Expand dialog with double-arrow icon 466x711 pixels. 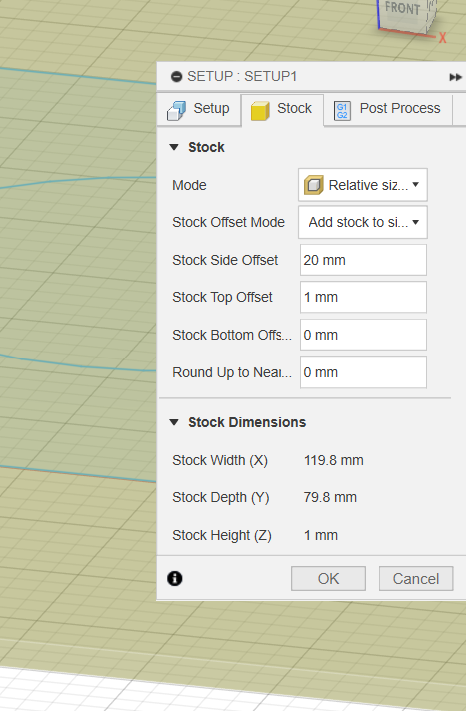pos(455,77)
